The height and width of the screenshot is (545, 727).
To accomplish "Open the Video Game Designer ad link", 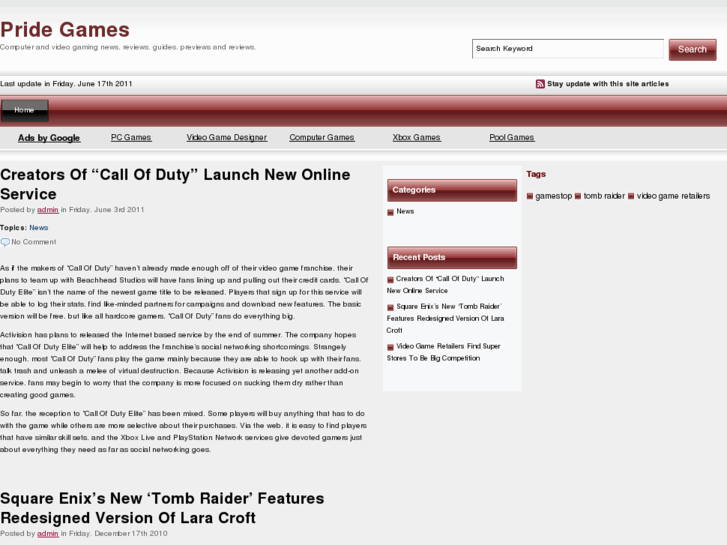I will pyautogui.click(x=227, y=137).
